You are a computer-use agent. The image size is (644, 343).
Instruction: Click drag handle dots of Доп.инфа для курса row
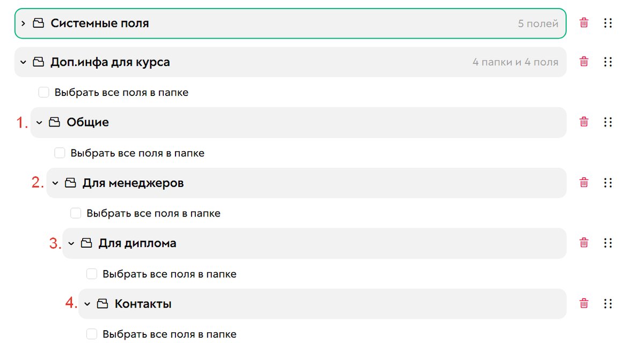point(608,62)
